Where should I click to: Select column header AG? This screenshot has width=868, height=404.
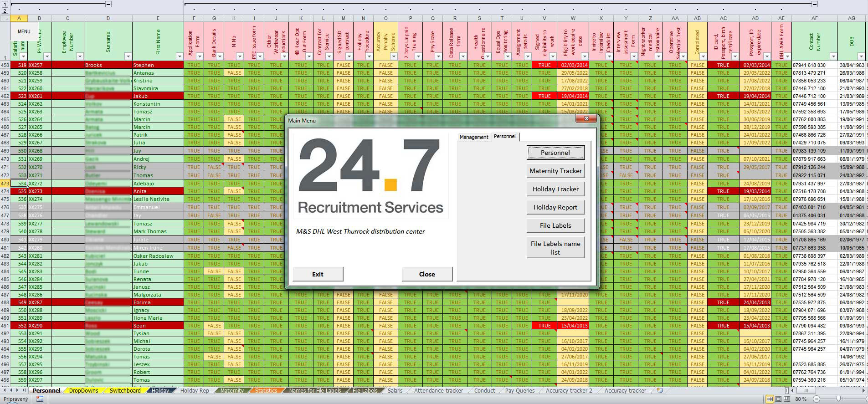(851, 18)
